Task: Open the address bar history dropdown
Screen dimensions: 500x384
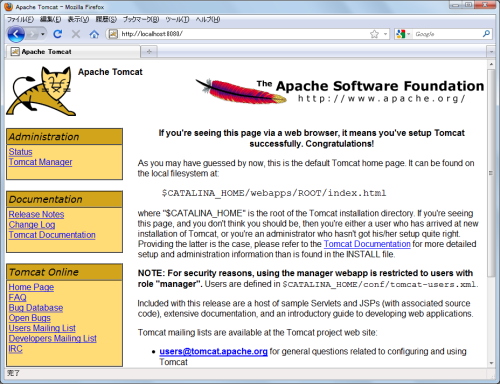Action: tap(385, 34)
